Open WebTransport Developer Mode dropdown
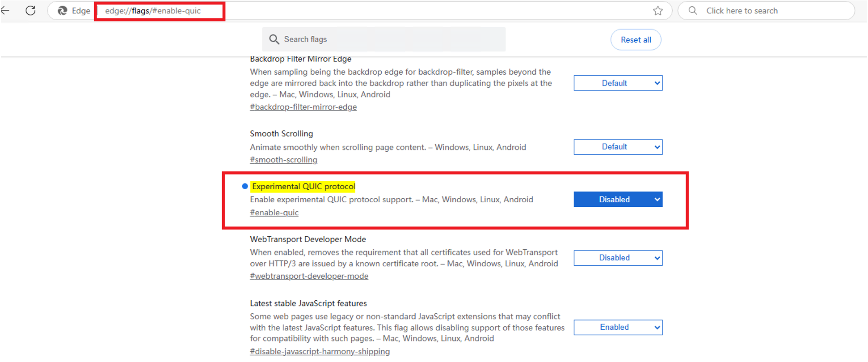The image size is (868, 362). (x=618, y=258)
